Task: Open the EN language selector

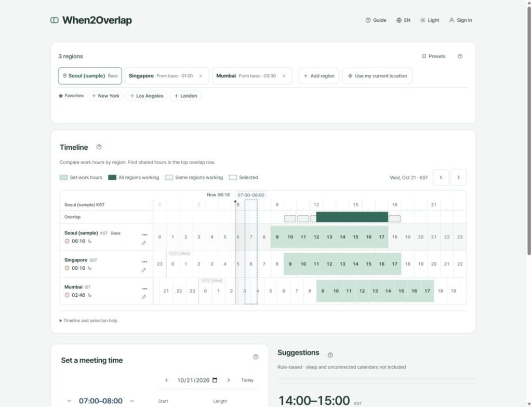Action: coord(403,20)
